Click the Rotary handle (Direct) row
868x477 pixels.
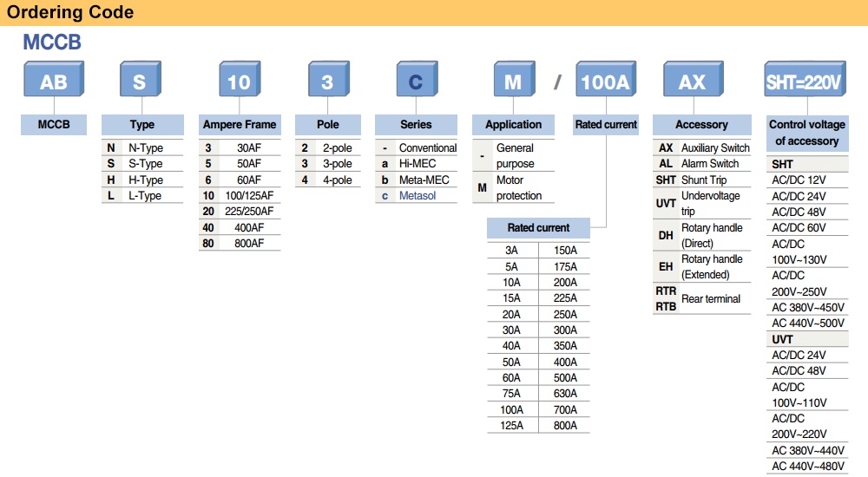click(702, 235)
